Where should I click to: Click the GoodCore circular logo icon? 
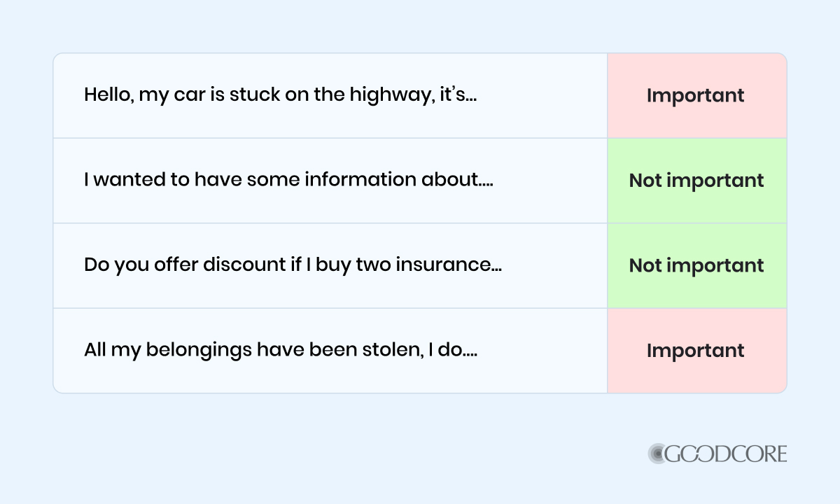[x=659, y=454]
